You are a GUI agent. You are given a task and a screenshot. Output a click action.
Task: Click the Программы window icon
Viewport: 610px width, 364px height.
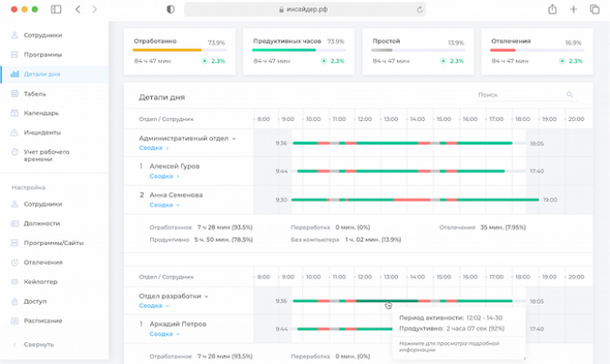pyautogui.click(x=15, y=55)
